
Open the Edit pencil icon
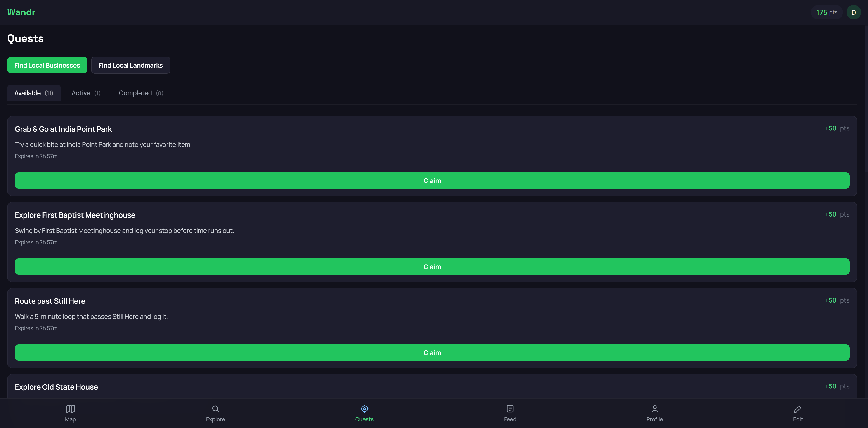coord(797,409)
